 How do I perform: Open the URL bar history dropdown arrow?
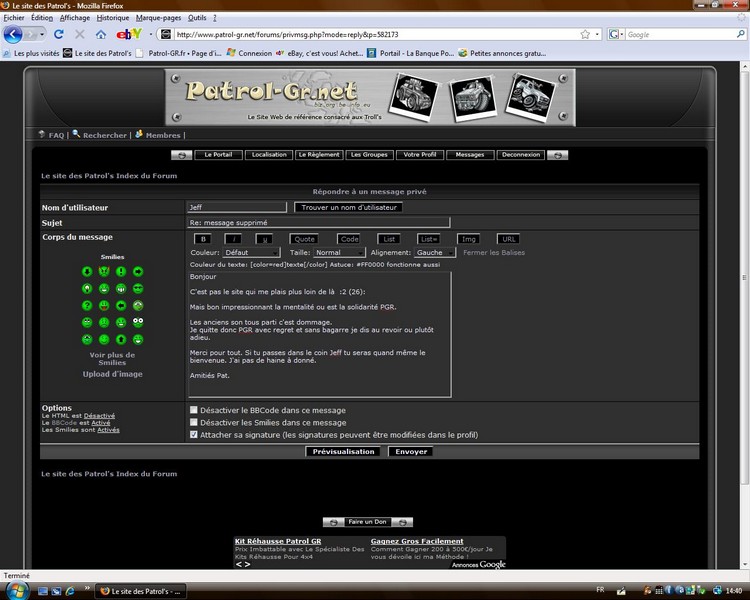point(597,34)
